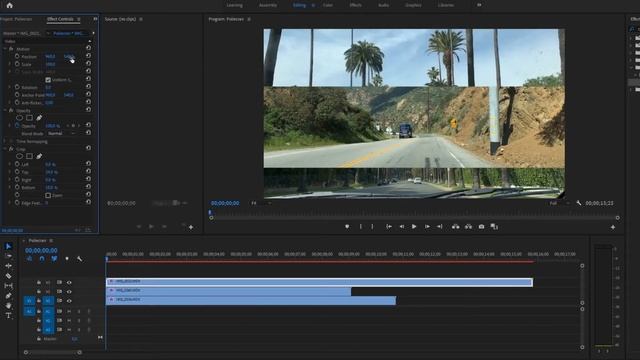Viewport: 640px width, 360px height.
Task: Select free draw bezier under Crop
Action: [x=39, y=156]
